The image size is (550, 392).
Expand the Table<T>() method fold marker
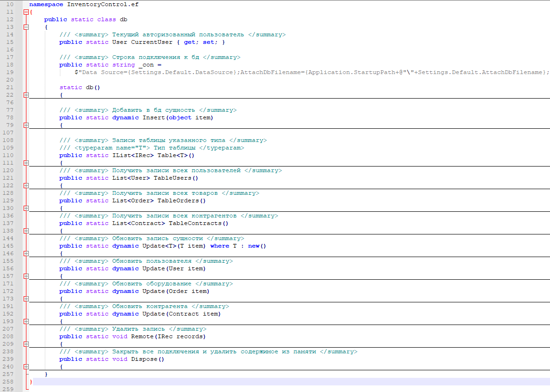coord(26,163)
